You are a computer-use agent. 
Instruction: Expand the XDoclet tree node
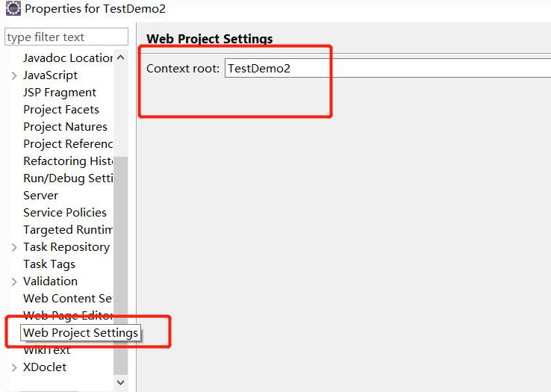(x=15, y=367)
